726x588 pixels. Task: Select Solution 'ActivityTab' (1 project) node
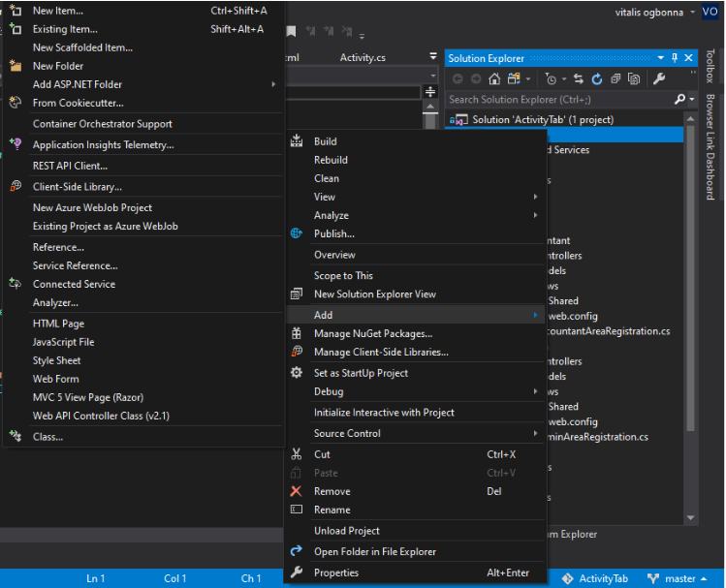[x=543, y=119]
